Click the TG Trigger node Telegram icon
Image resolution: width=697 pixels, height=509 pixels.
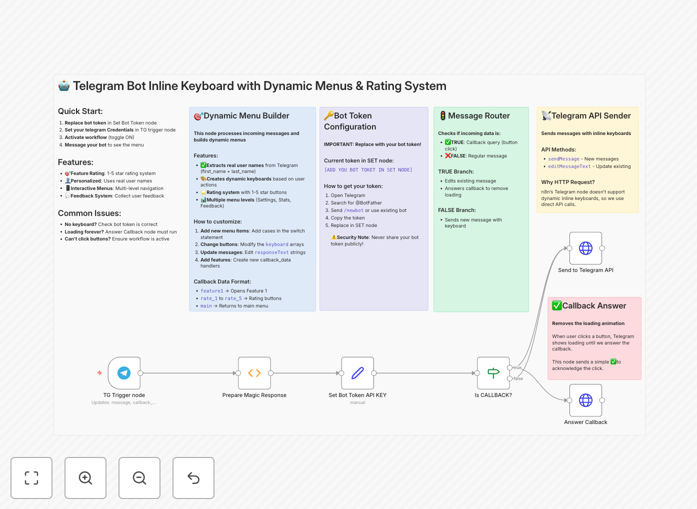(x=124, y=373)
